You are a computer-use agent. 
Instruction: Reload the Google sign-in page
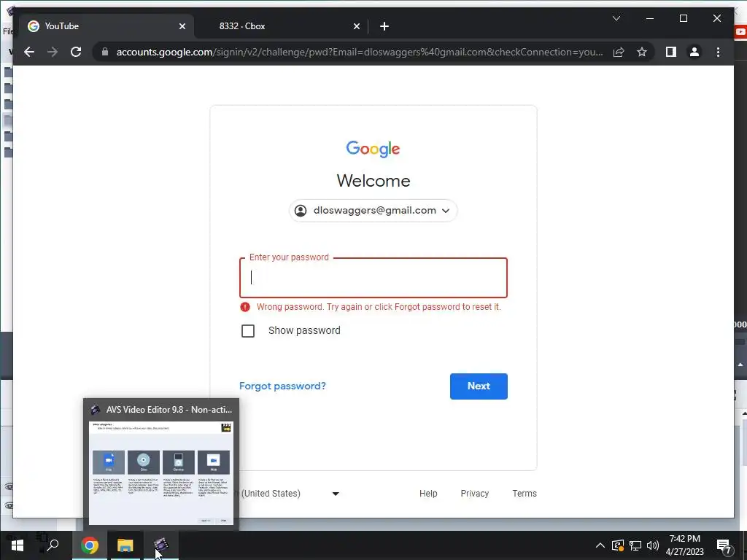pos(76,52)
